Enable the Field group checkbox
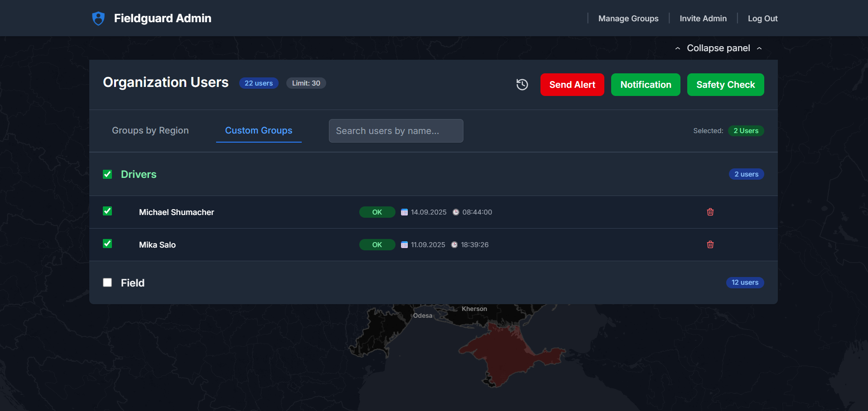This screenshot has height=411, width=868. (x=107, y=282)
